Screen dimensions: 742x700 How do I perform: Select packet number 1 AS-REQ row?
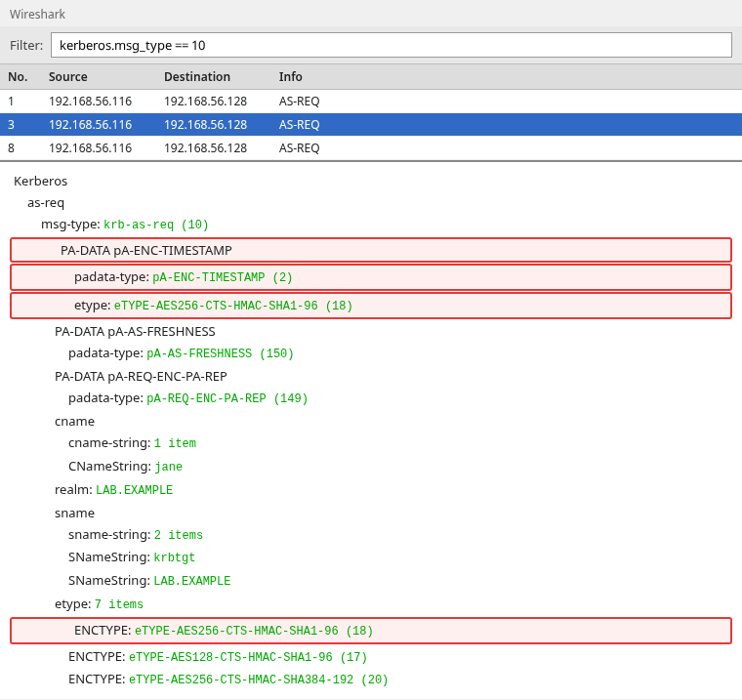point(371,102)
